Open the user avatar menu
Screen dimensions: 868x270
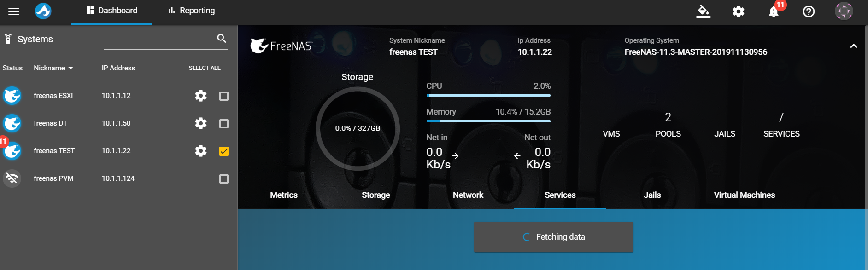click(844, 11)
